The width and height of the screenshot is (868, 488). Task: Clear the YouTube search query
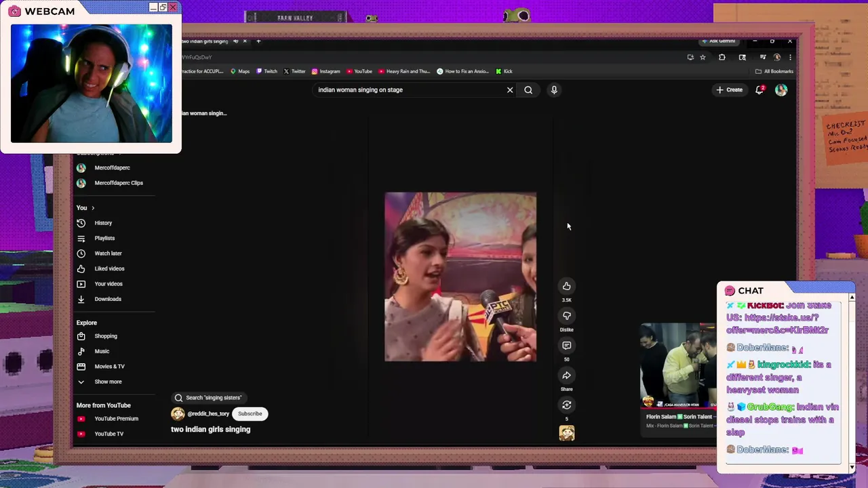tap(510, 89)
